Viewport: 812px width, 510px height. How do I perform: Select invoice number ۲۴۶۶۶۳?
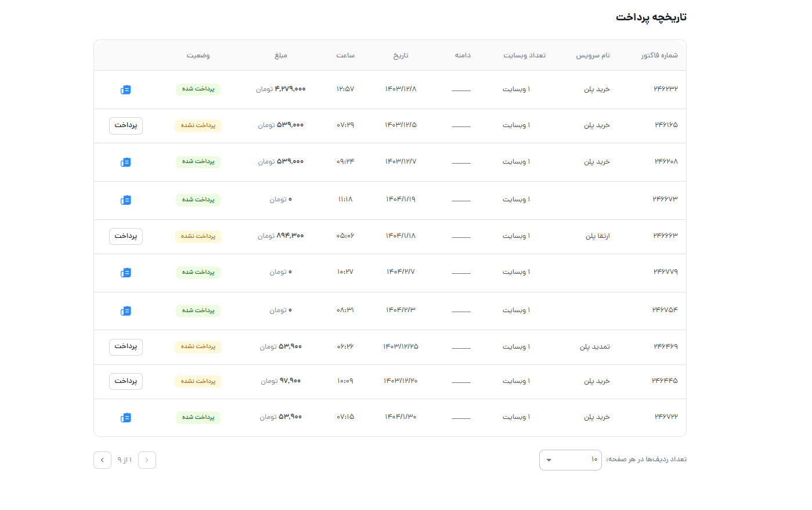click(666, 236)
